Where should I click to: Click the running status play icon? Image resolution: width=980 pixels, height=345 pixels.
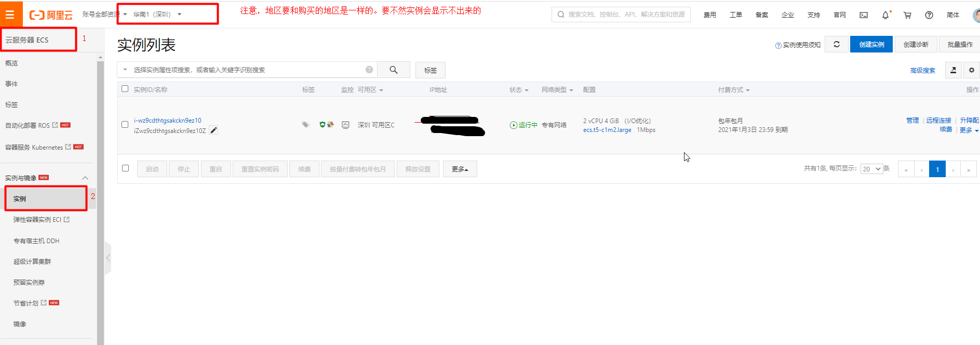[x=513, y=125]
